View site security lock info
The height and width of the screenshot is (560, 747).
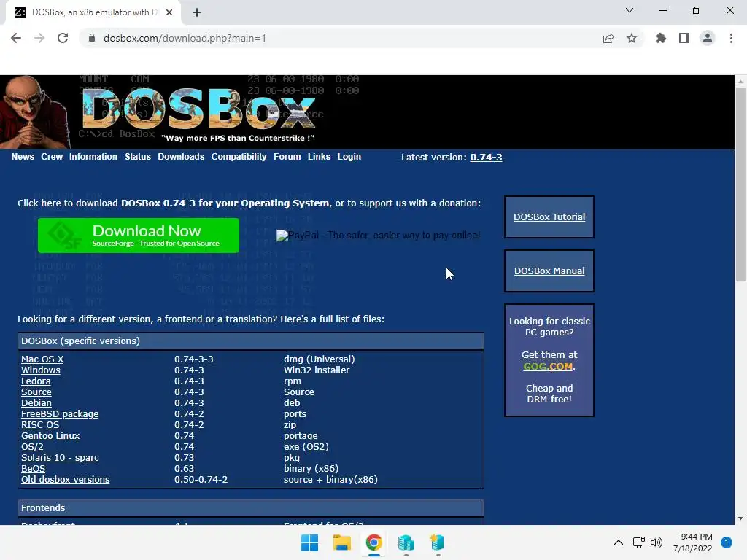point(92,38)
